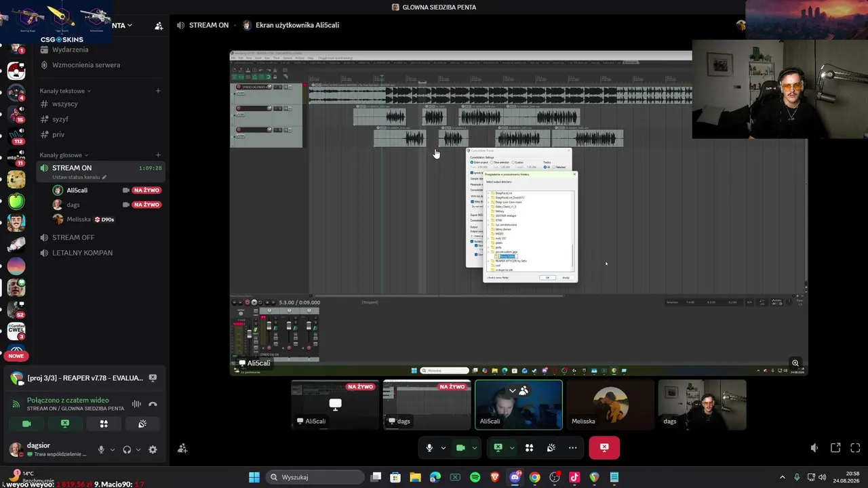This screenshot has width=868, height=488.
Task: Collapse Kanały tekstowe category
Action: (x=65, y=91)
